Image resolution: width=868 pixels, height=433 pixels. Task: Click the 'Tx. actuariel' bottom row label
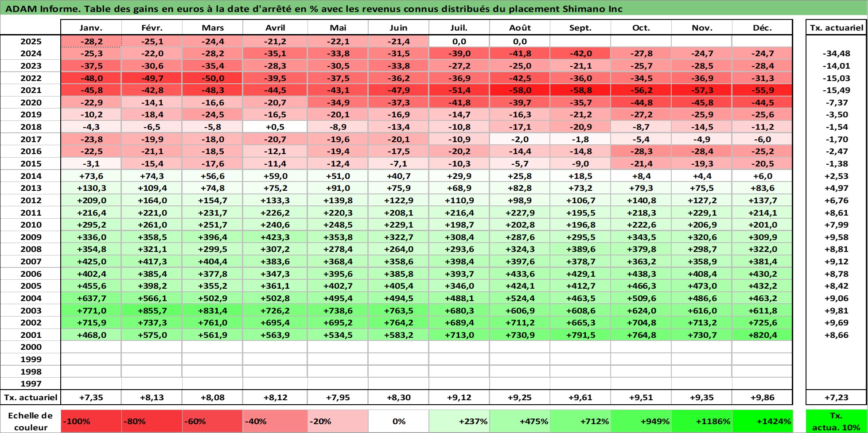click(31, 397)
